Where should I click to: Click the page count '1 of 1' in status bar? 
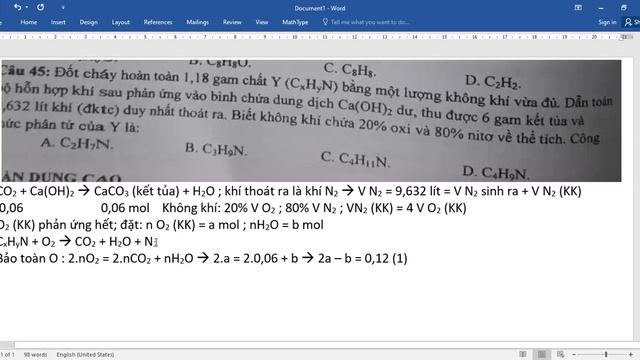pyautogui.click(x=7, y=355)
